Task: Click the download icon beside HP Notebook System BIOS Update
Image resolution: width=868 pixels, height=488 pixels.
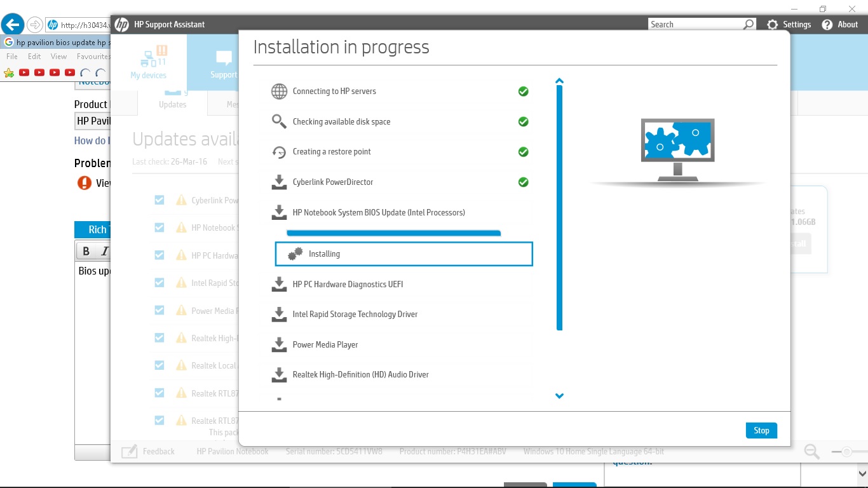Action: pos(279,213)
